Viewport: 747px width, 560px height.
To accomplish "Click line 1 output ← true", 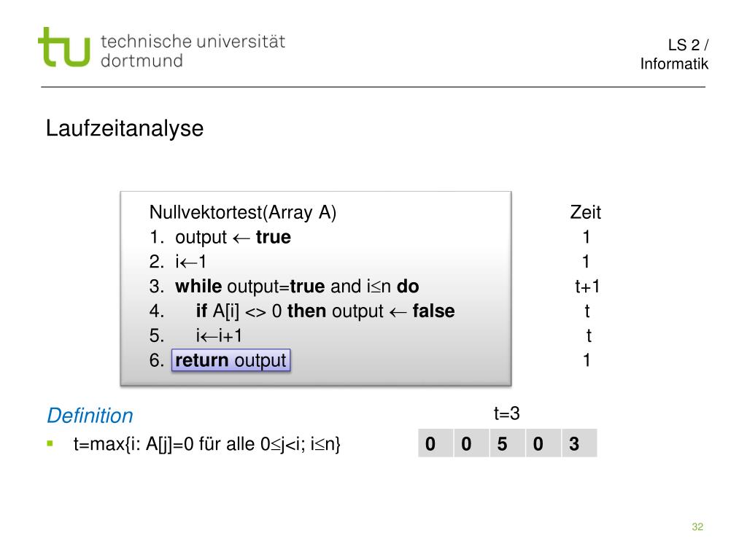I will (220, 237).
